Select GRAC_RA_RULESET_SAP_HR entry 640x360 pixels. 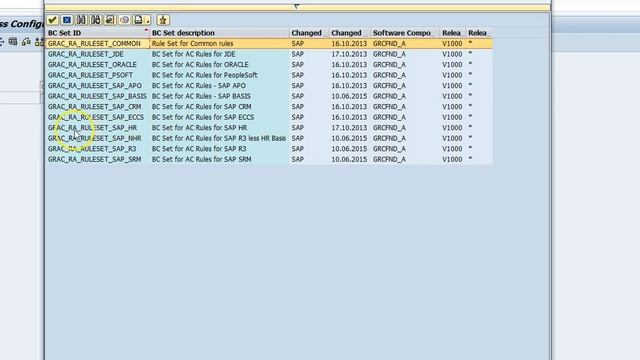pos(93,128)
